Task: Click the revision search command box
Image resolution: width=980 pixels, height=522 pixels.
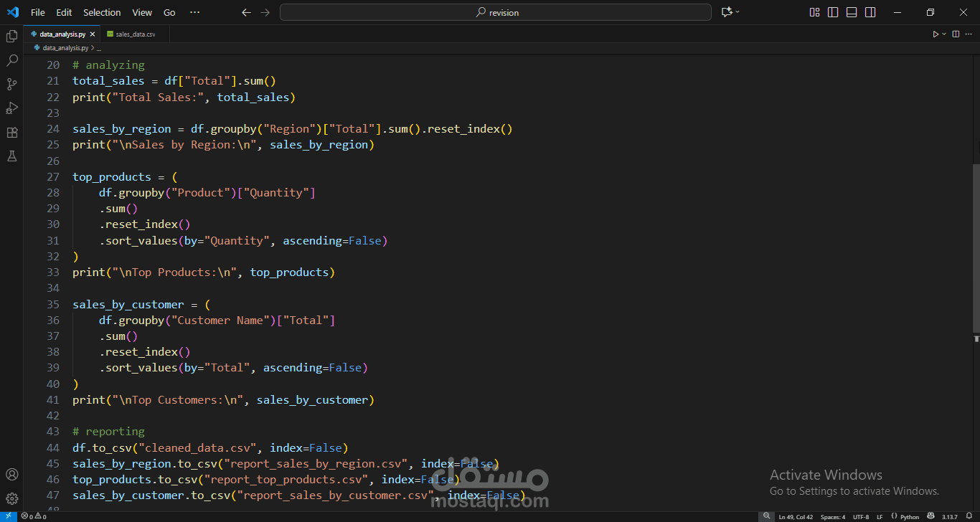Action: [x=496, y=12]
